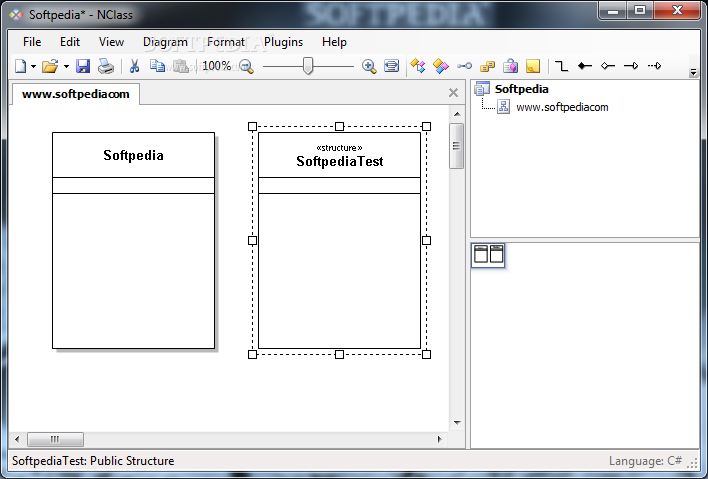Switch to the www.softpedia.com diagram tab
Image resolution: width=708 pixels, height=479 pixels.
[x=76, y=94]
